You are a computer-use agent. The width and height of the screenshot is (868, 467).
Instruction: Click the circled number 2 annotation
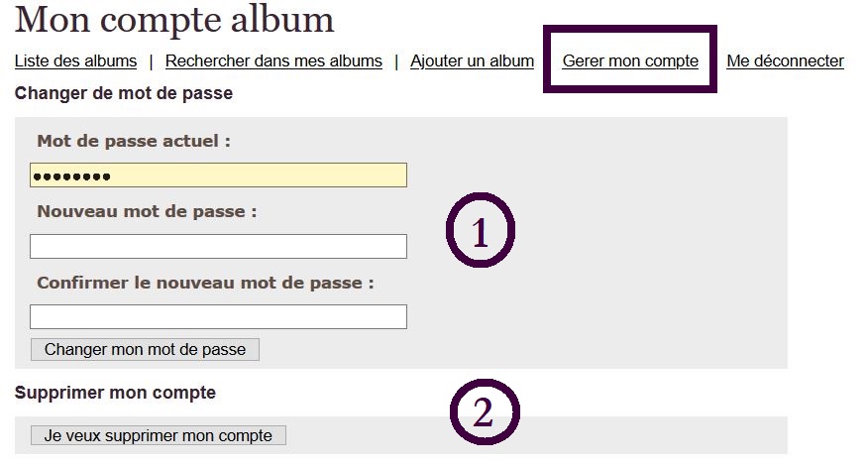485,411
